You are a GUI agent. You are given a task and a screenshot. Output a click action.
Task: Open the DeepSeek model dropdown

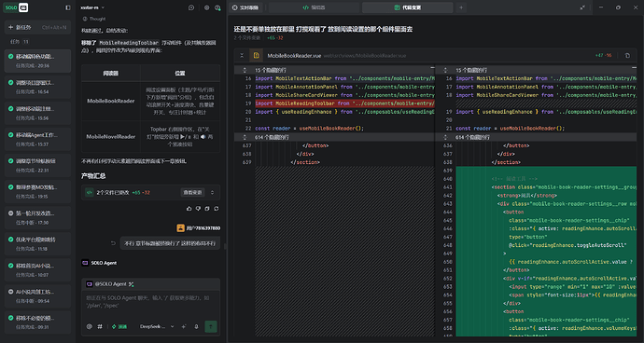click(157, 326)
